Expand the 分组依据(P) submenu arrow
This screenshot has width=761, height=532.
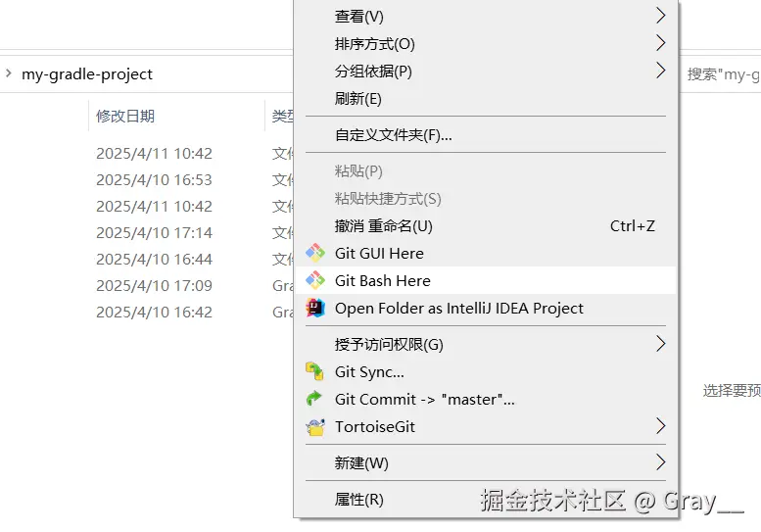coord(660,71)
